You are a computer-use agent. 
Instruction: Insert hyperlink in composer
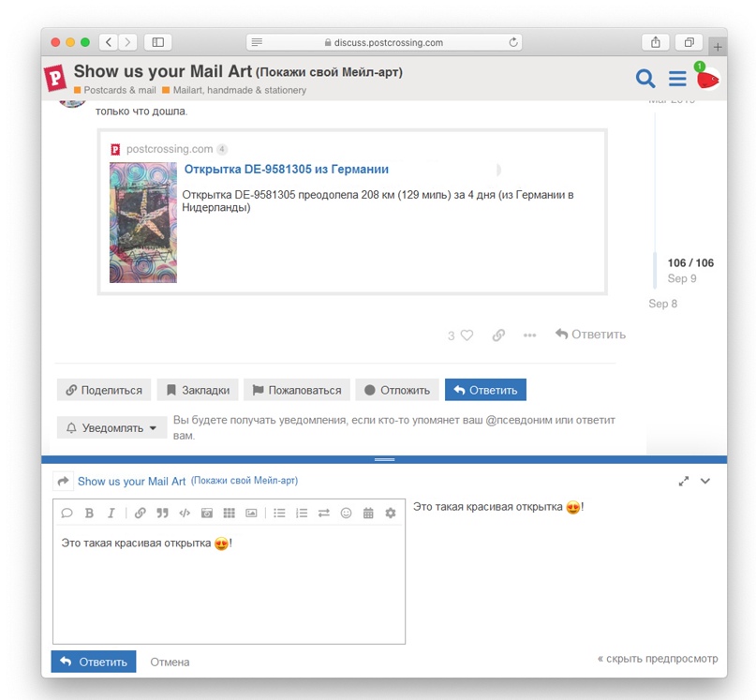point(140,513)
